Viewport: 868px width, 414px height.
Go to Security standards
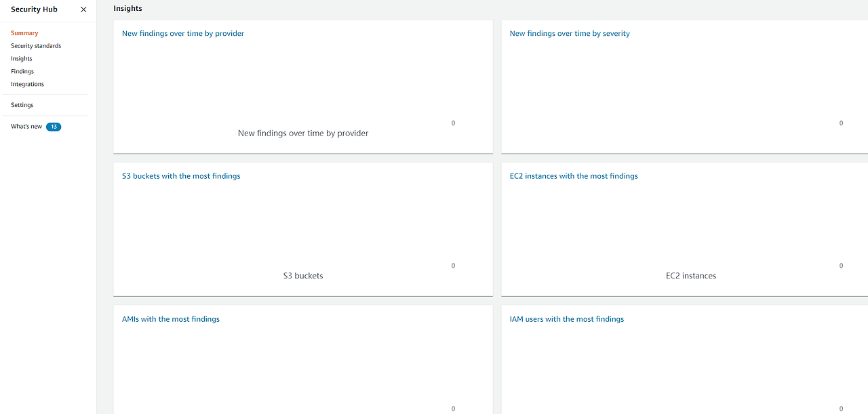(36, 46)
